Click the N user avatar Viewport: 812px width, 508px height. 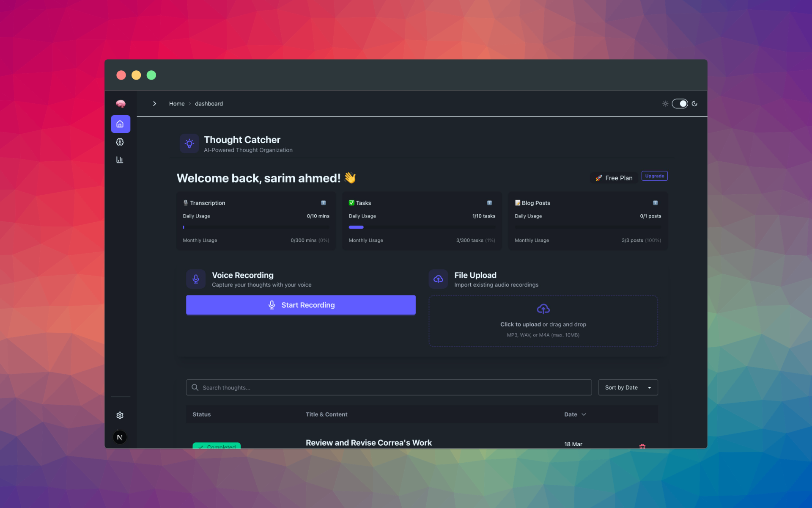point(120,437)
